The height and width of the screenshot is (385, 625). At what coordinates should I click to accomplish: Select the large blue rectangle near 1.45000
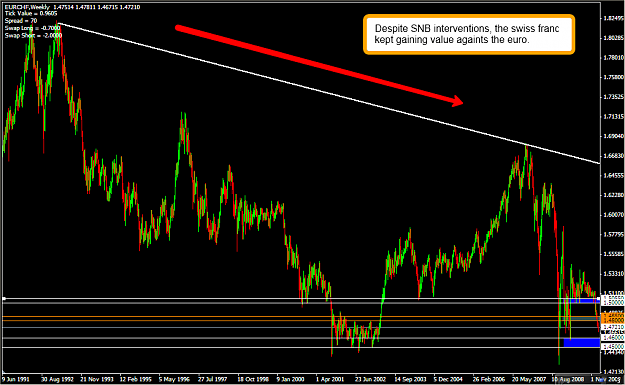tap(582, 343)
